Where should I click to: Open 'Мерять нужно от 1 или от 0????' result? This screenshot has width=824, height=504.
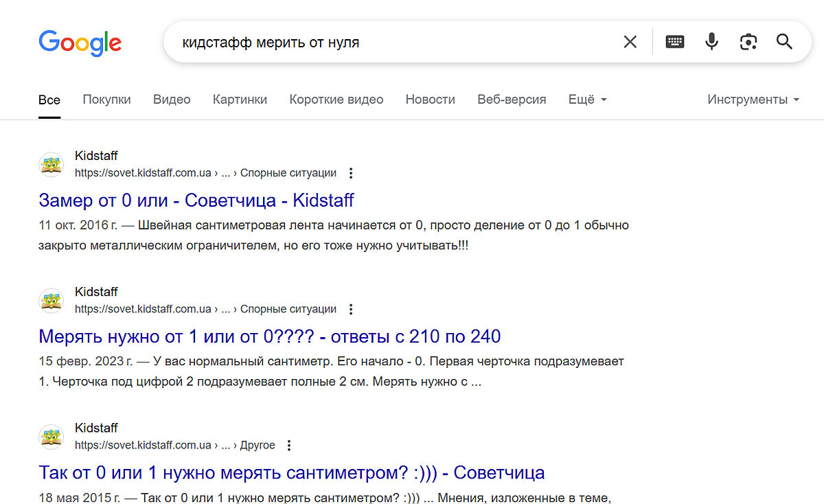[x=269, y=336]
